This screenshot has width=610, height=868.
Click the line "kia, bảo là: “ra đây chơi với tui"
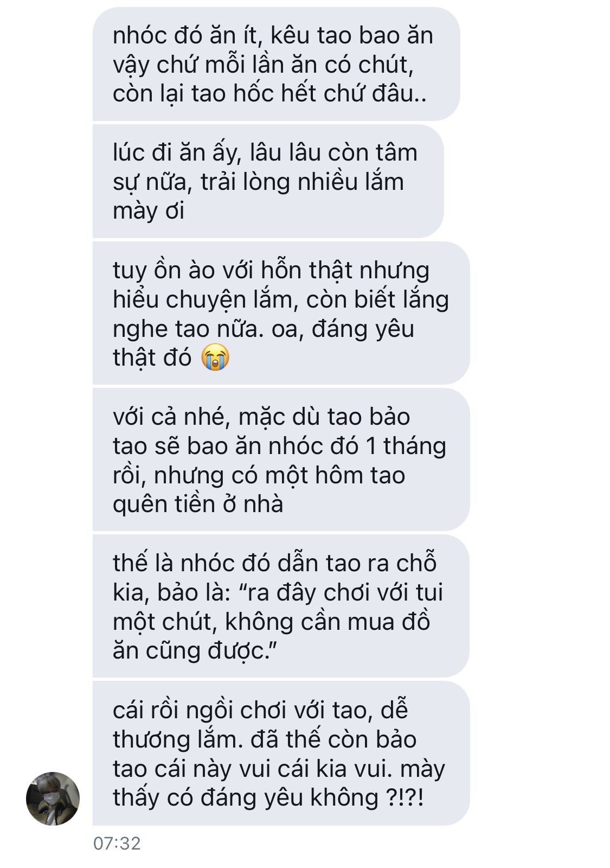tap(278, 592)
